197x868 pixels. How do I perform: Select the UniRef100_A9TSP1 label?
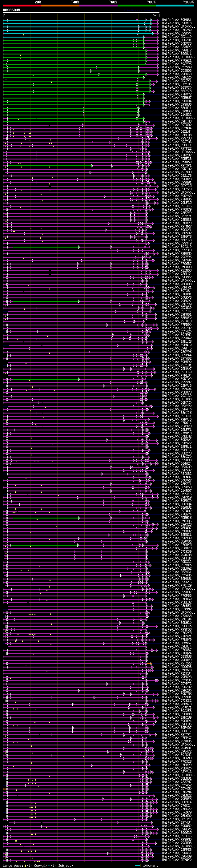click(x=177, y=165)
